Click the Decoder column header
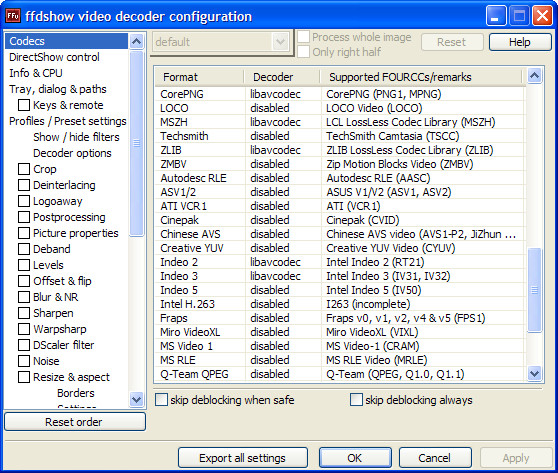The image size is (558, 473). [x=282, y=77]
